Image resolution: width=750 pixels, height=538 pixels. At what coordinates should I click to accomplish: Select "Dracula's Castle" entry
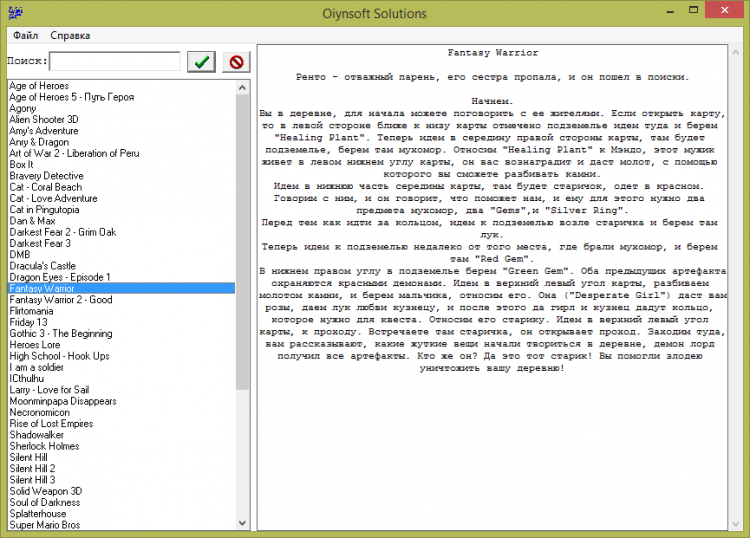pos(121,266)
